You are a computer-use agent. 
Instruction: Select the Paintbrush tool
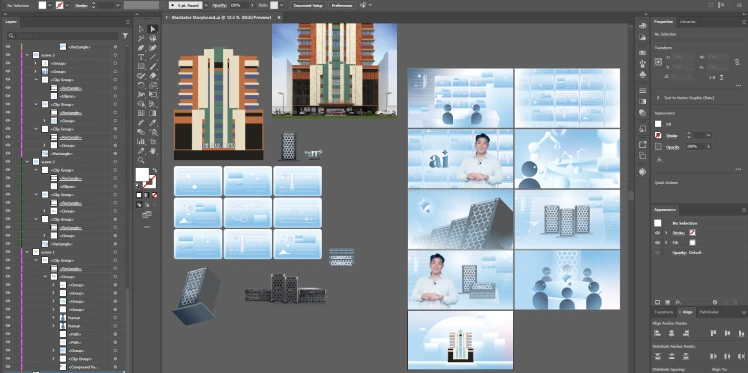(x=153, y=66)
